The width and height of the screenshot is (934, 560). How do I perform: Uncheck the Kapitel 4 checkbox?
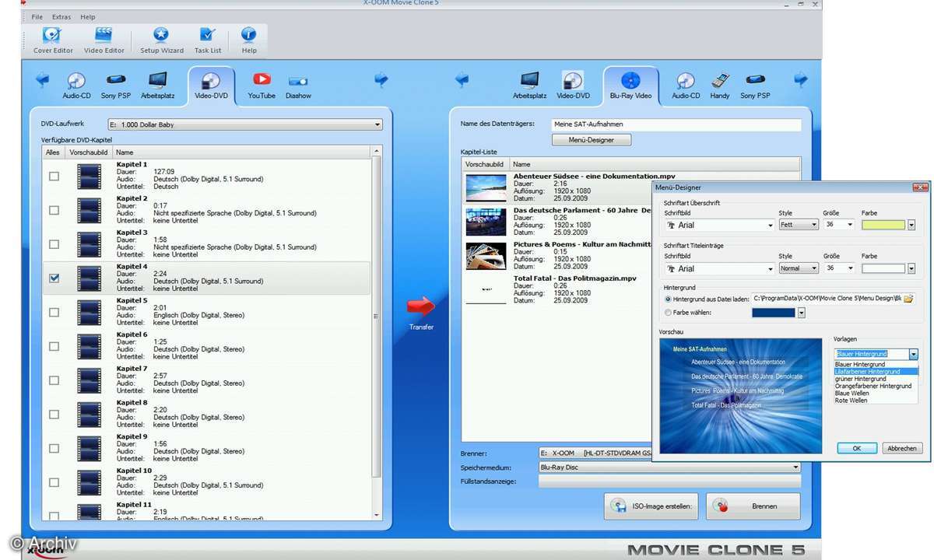[54, 278]
